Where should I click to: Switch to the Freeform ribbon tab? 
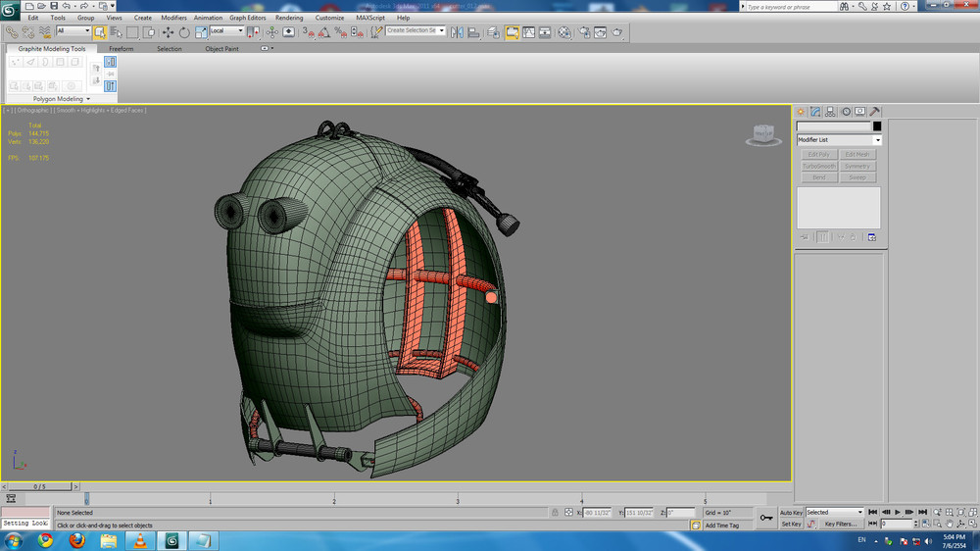[122, 48]
